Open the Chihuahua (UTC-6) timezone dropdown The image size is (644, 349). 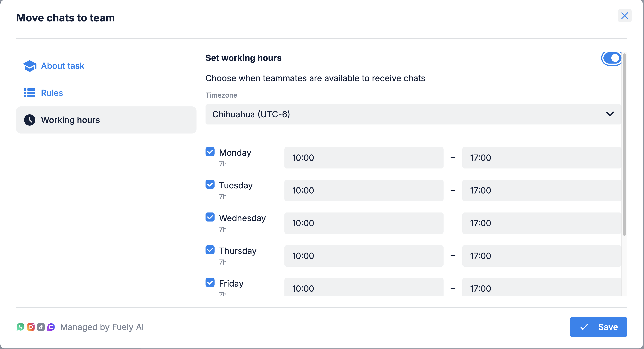(x=413, y=114)
